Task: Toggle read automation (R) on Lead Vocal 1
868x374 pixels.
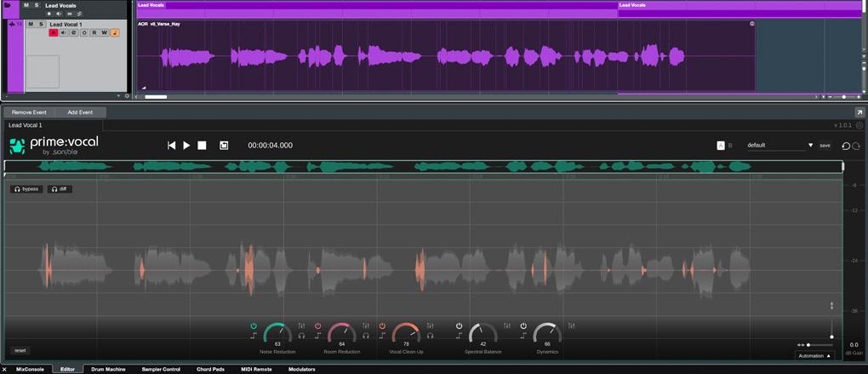Action: click(x=94, y=32)
